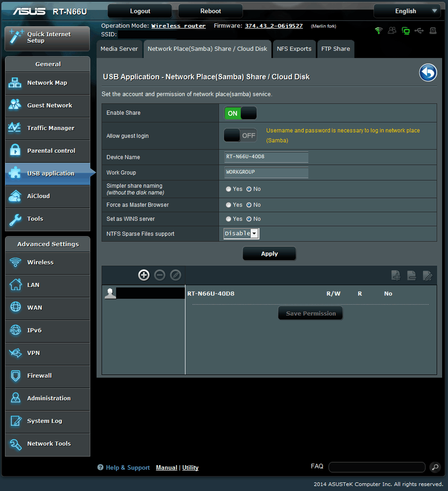Click the blue back arrow icon
This screenshot has height=491, width=448.
(x=428, y=73)
